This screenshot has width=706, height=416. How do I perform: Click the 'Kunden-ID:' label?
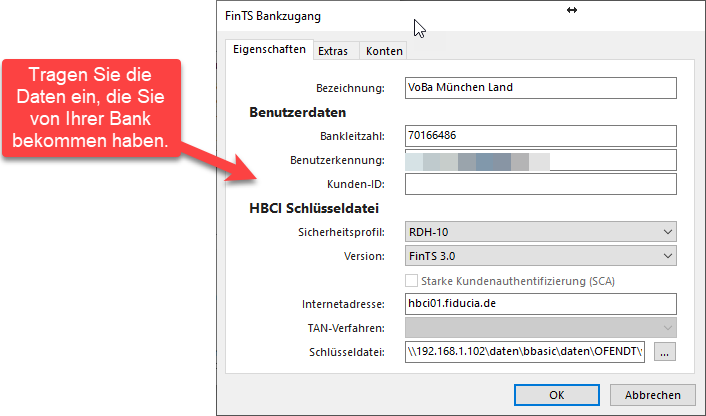pos(356,185)
